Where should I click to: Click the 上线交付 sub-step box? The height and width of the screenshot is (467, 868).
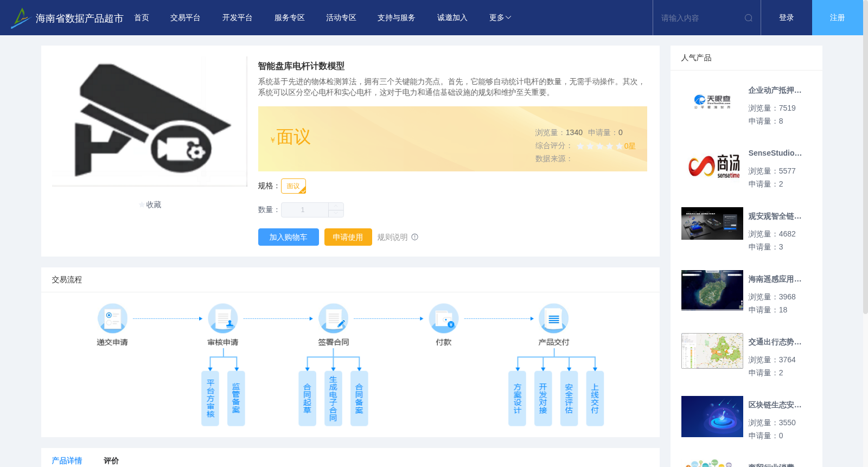(595, 399)
